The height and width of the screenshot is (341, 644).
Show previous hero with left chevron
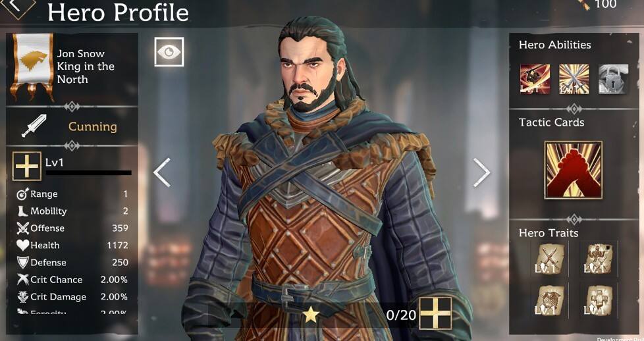coord(162,172)
